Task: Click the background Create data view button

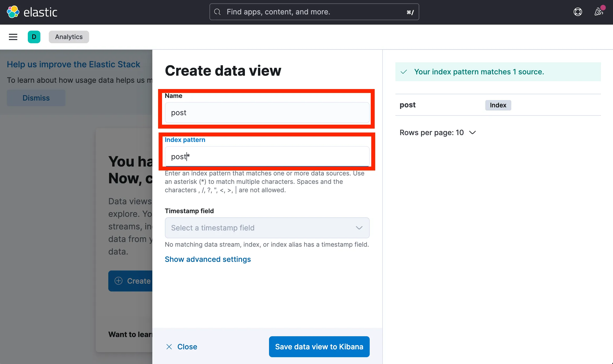Action: (130, 281)
